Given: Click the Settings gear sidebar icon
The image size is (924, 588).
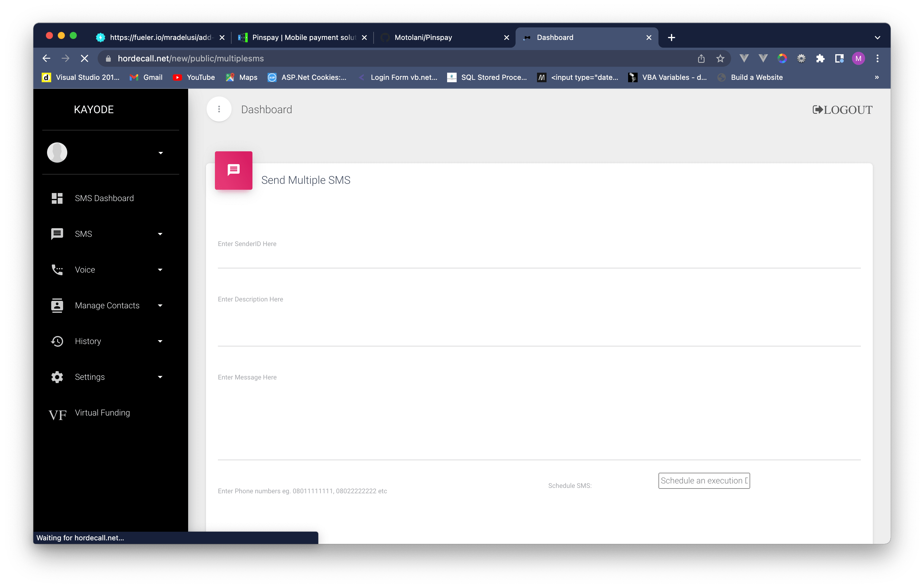Looking at the screenshot, I should point(57,377).
